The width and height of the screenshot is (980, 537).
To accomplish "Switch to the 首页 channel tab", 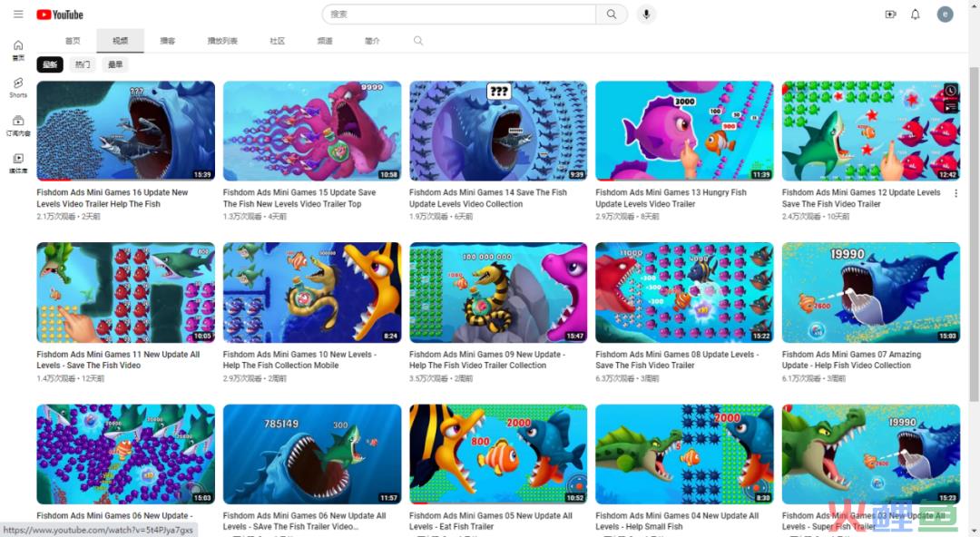I will click(x=73, y=41).
